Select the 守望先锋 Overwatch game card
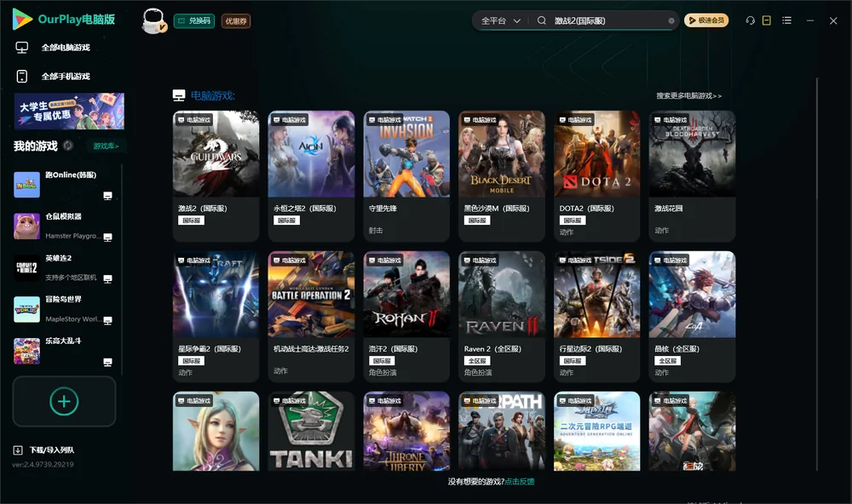Screen dimensions: 852x504 pyautogui.click(x=406, y=176)
